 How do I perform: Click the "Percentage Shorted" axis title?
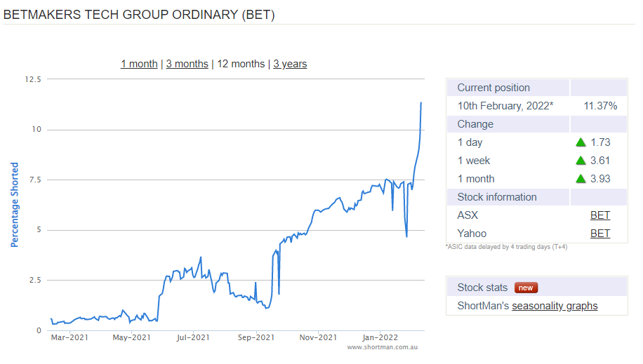(x=15, y=205)
